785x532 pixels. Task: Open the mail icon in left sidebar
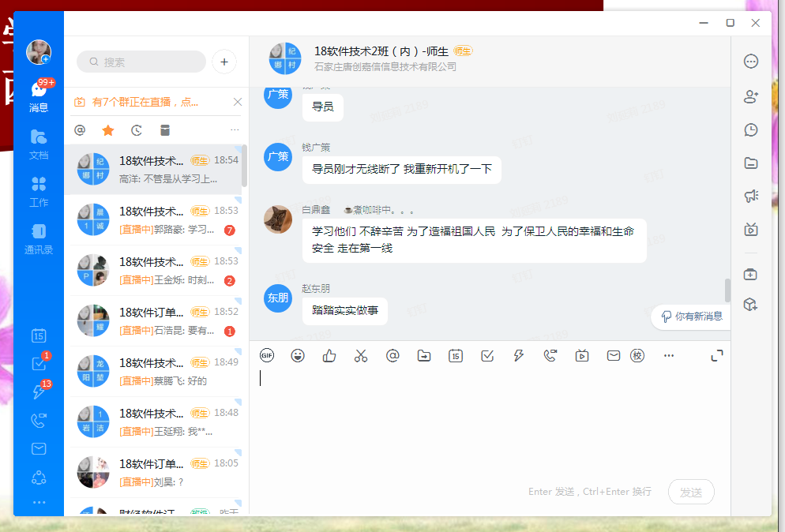(x=39, y=448)
